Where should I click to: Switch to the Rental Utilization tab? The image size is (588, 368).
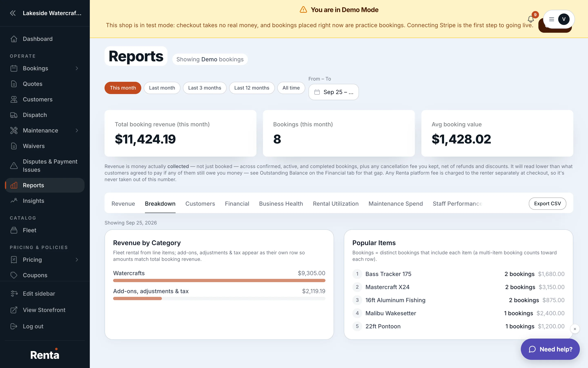[336, 204]
